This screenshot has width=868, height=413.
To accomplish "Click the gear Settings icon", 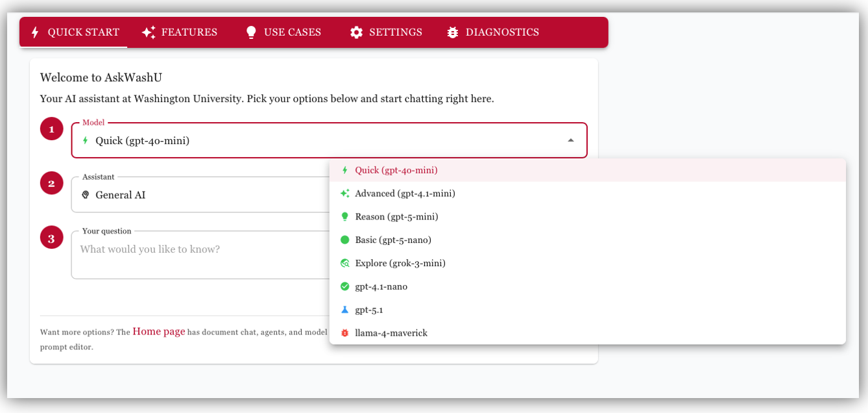I will pyautogui.click(x=356, y=32).
